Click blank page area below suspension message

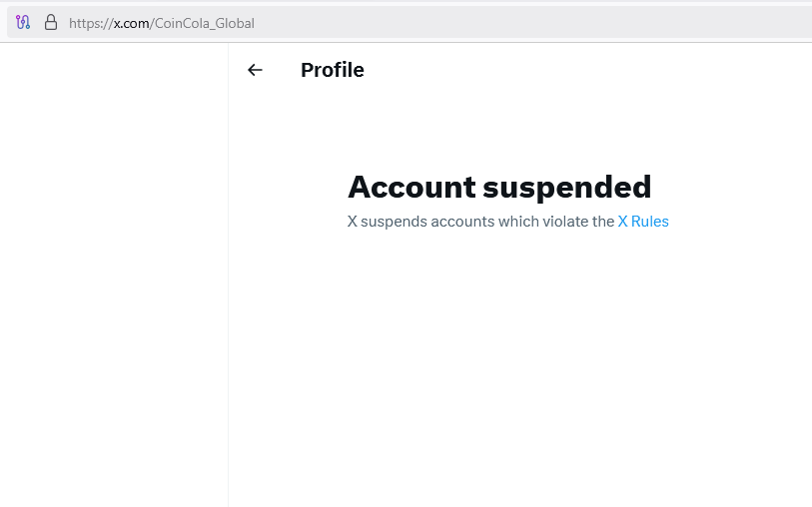pyautogui.click(x=519, y=379)
